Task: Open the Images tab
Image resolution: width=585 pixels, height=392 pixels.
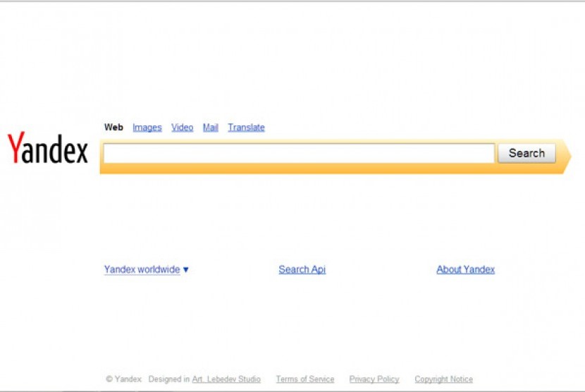Action: (147, 128)
